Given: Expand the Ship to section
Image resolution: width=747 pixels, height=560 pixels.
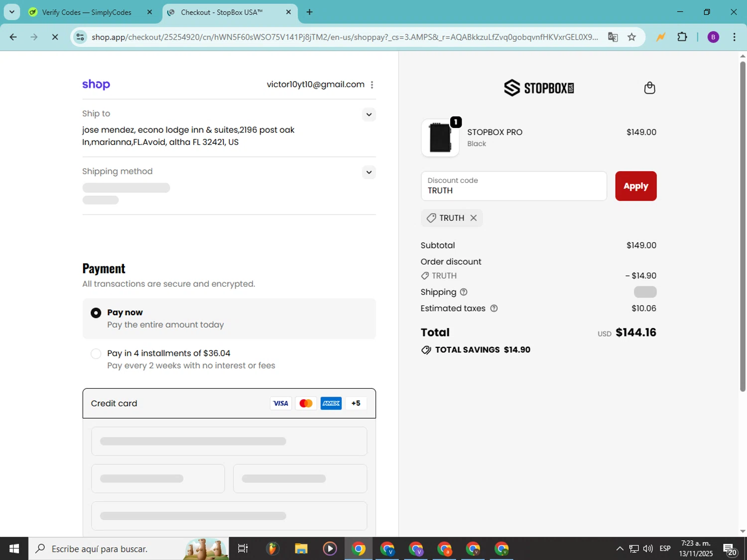Looking at the screenshot, I should click(x=369, y=114).
